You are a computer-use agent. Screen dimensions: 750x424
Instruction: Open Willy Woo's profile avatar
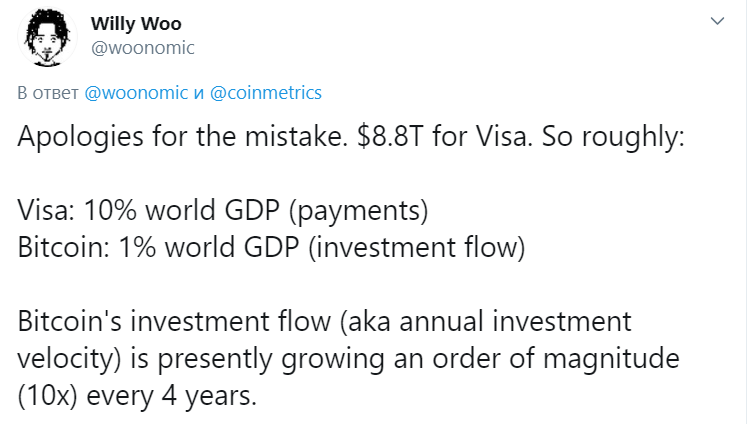(47, 37)
